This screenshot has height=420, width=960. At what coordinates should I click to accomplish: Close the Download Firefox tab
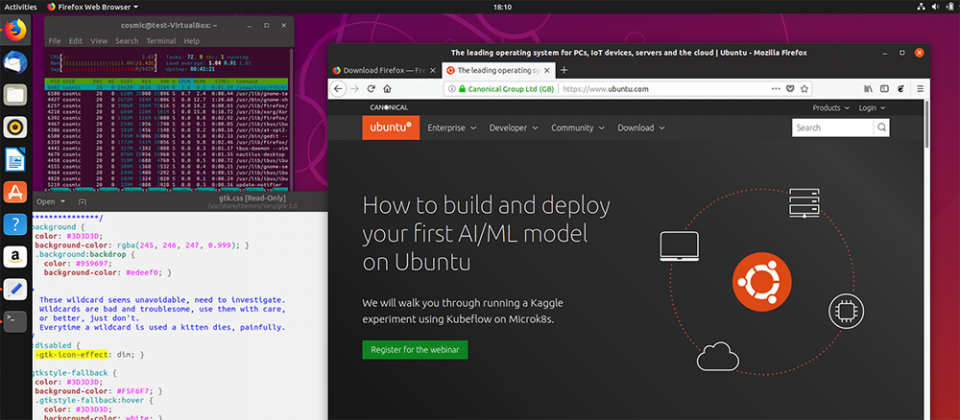pos(432,70)
